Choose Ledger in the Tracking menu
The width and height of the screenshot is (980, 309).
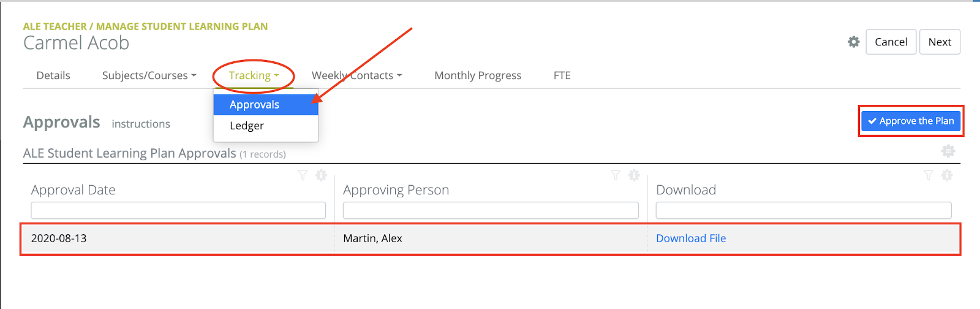(x=247, y=126)
